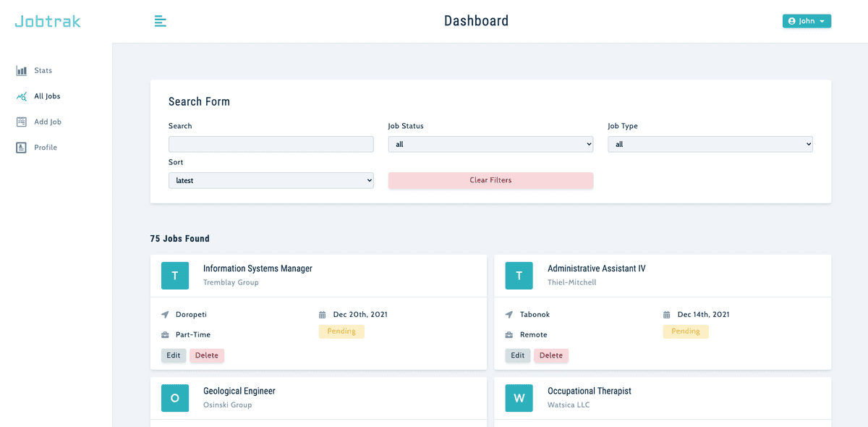Open the Job Type dropdown
The image size is (868, 427).
click(710, 144)
